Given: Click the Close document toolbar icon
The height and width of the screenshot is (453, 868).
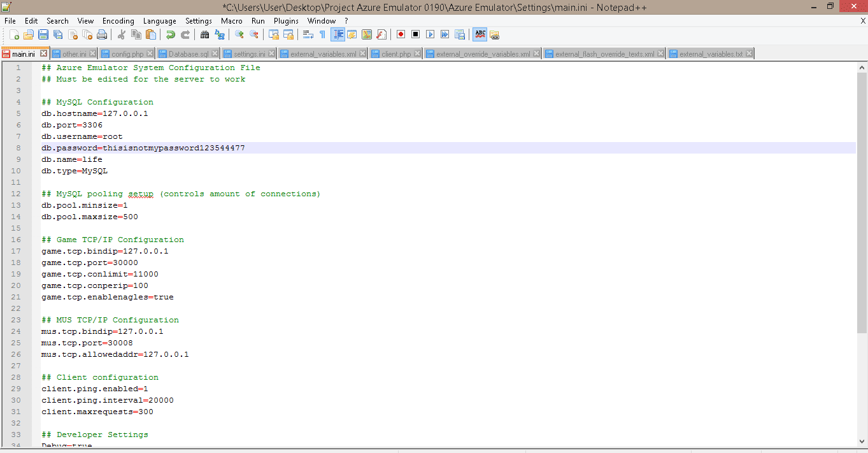Looking at the screenshot, I should (73, 34).
